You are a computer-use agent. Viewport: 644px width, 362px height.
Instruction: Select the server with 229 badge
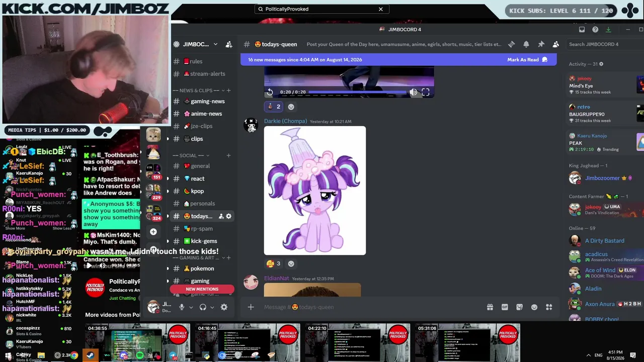(153, 192)
